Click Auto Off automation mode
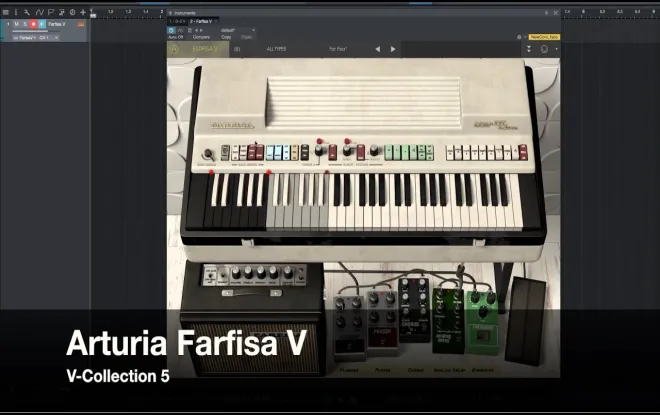660x415 pixels. (x=176, y=37)
